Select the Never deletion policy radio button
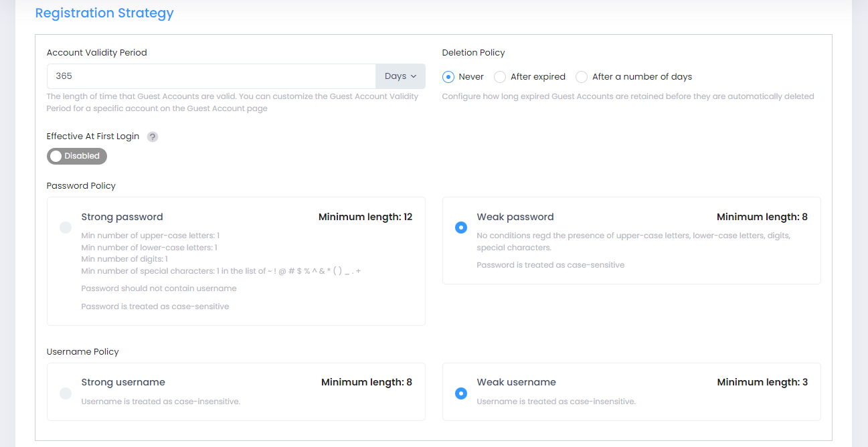The width and height of the screenshot is (868, 447). [x=448, y=77]
